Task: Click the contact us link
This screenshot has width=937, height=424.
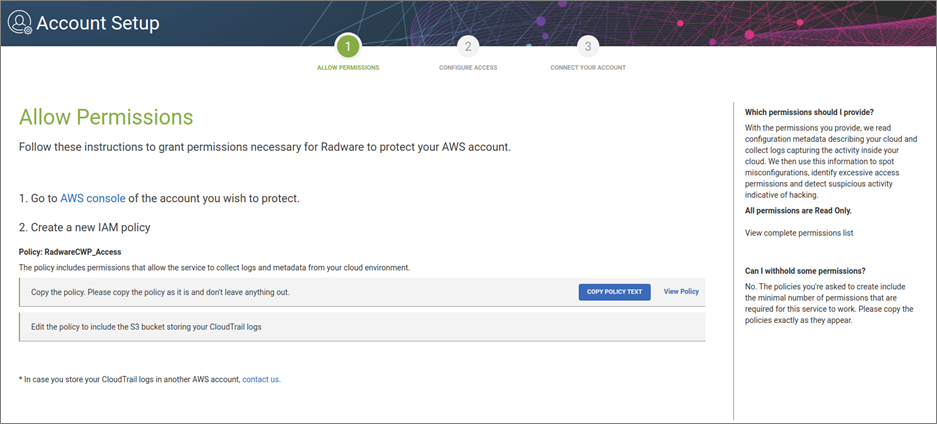Action: [261, 379]
